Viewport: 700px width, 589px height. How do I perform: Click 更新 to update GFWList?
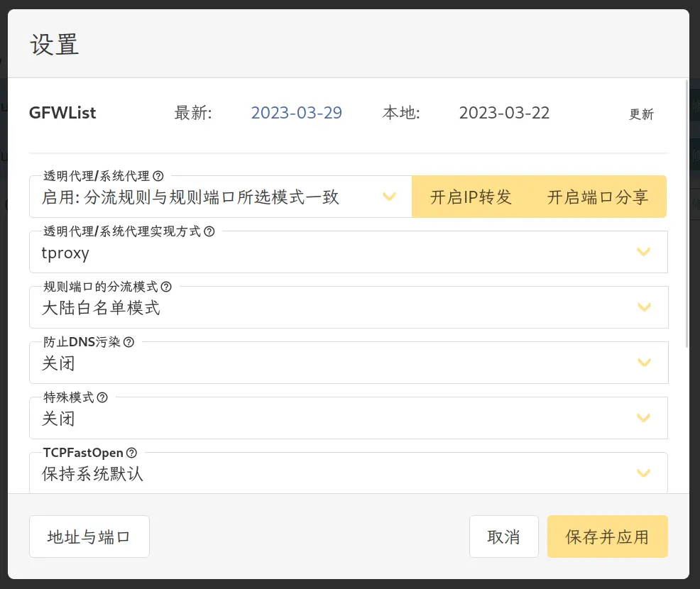point(641,114)
